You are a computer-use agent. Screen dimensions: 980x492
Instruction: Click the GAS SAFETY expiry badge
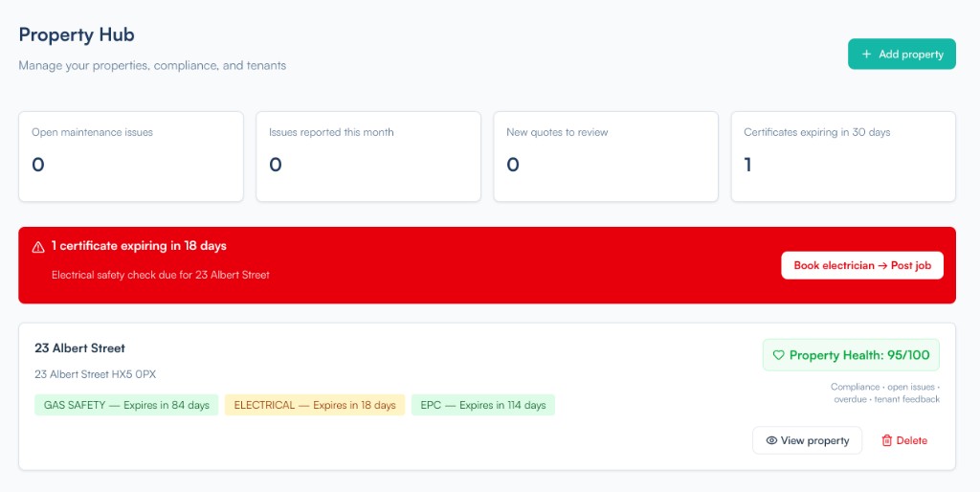click(126, 405)
